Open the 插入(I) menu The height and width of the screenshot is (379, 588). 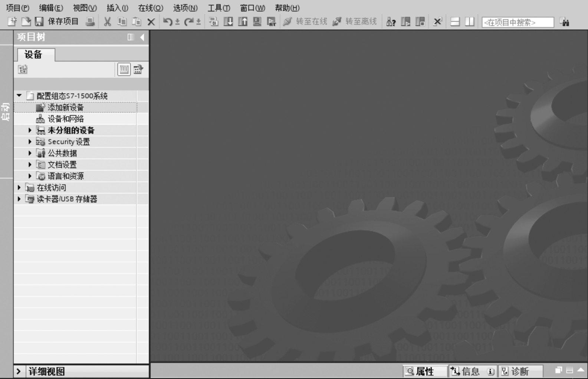(x=118, y=8)
